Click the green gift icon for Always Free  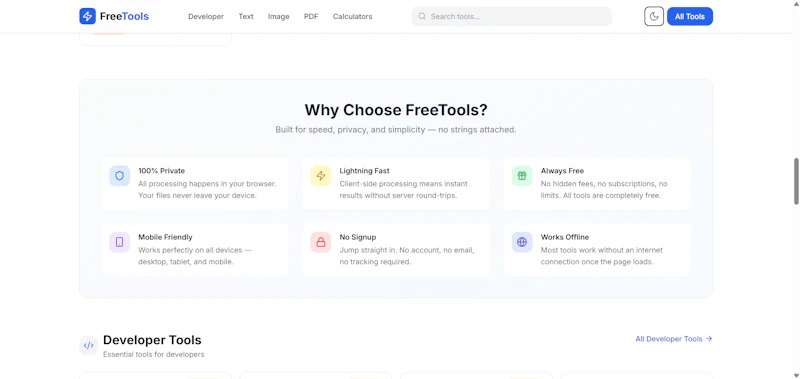(522, 176)
